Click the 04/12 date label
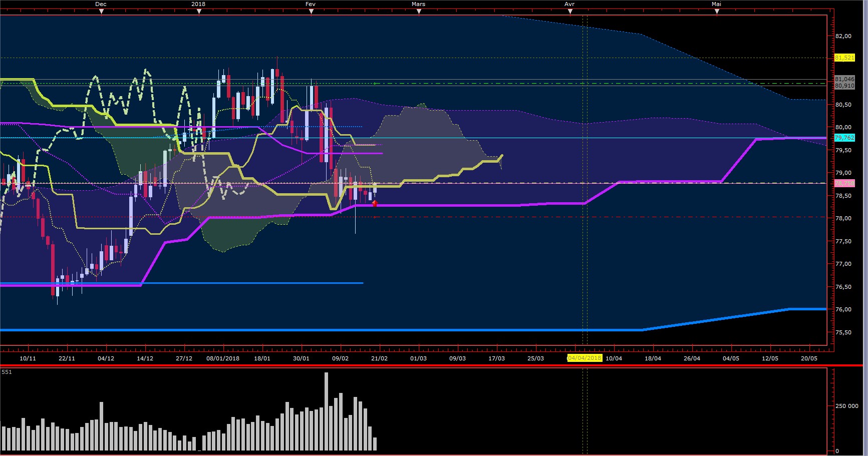This screenshot has width=868, height=456. [106, 358]
